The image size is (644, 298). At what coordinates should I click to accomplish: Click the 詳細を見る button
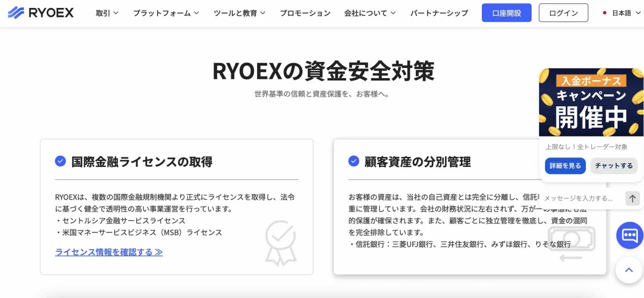click(565, 166)
